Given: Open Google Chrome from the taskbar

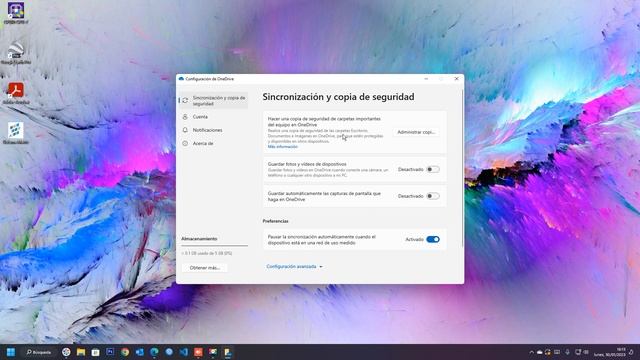Looking at the screenshot, I should pyautogui.click(x=125, y=352).
